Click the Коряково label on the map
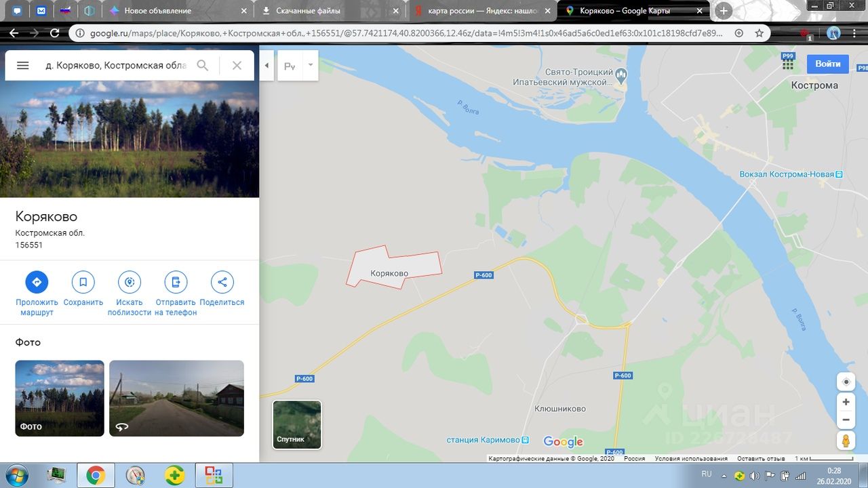This screenshot has height=488, width=868. point(389,273)
